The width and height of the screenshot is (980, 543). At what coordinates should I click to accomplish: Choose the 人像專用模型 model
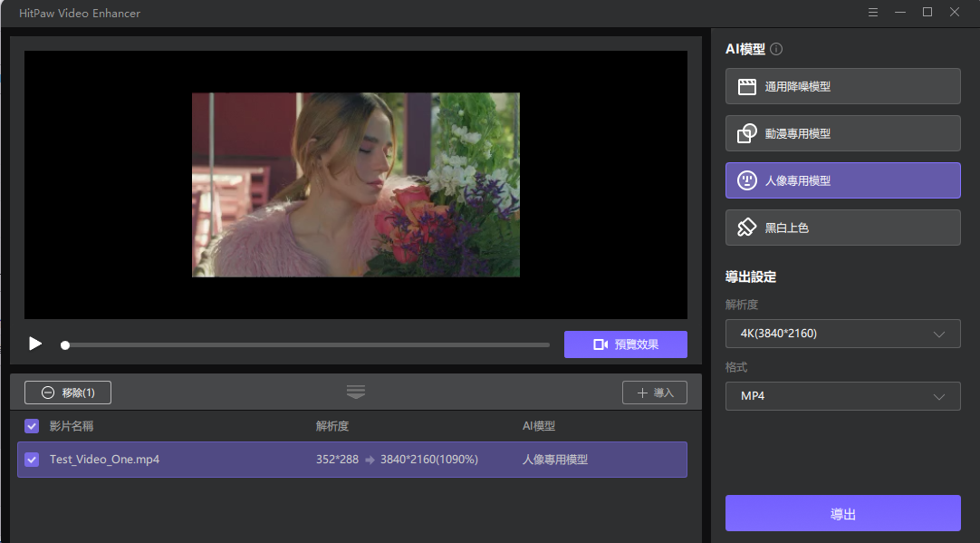842,180
